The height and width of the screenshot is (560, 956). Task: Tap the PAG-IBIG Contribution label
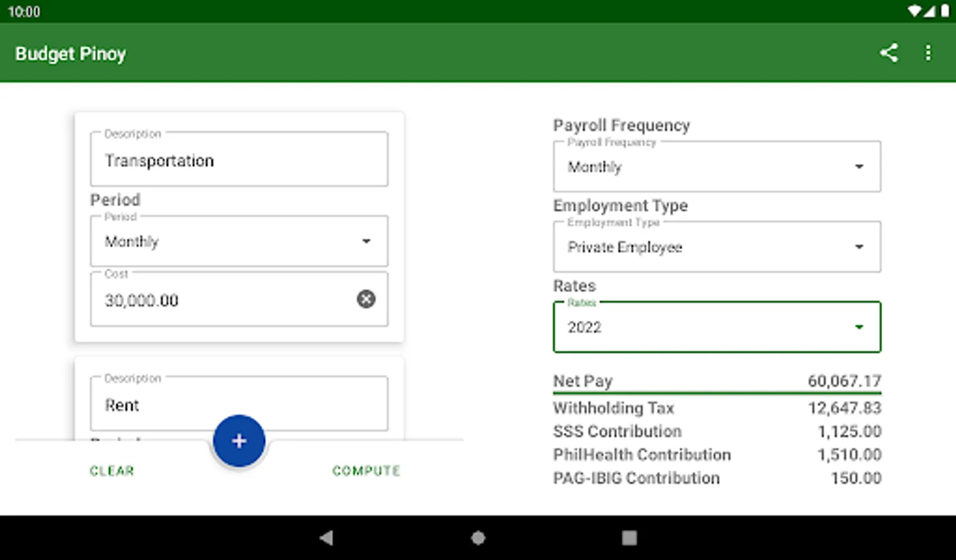[x=637, y=478]
